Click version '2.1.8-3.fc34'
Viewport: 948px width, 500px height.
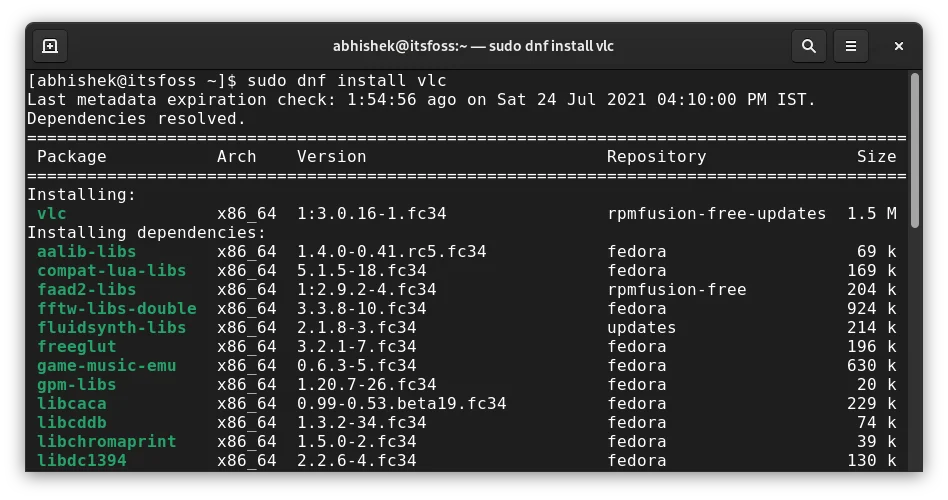356,328
